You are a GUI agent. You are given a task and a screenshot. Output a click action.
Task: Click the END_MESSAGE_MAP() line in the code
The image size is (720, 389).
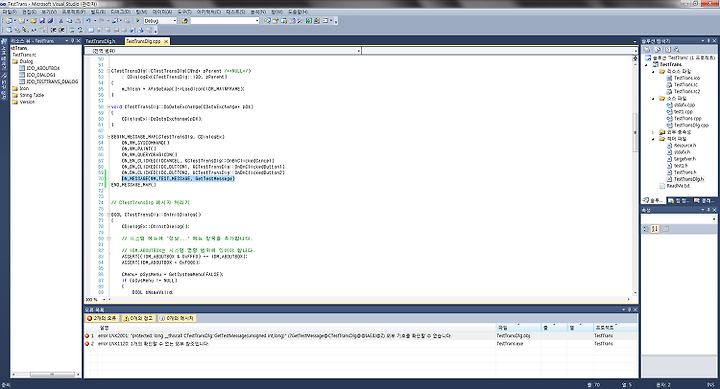pyautogui.click(x=134, y=185)
